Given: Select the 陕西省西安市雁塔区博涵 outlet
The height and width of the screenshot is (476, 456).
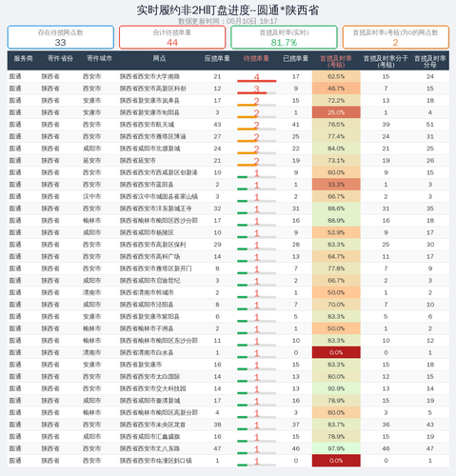Looking at the screenshot, I should point(153,136).
